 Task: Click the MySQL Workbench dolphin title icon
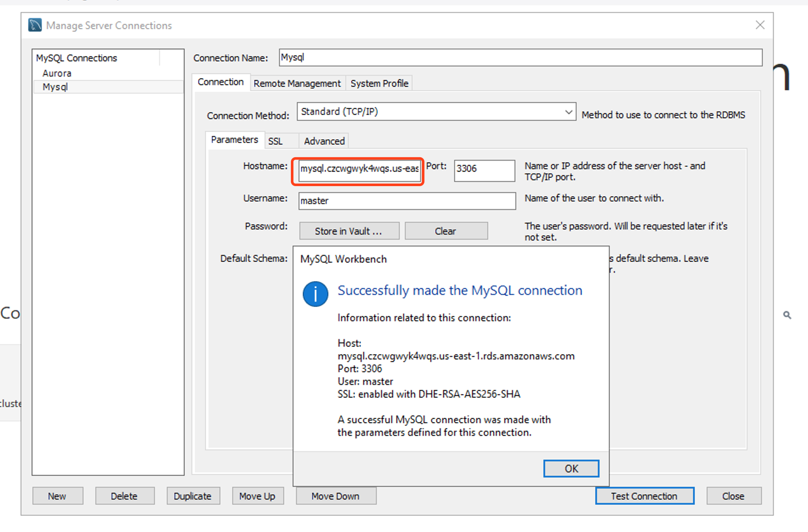35,25
